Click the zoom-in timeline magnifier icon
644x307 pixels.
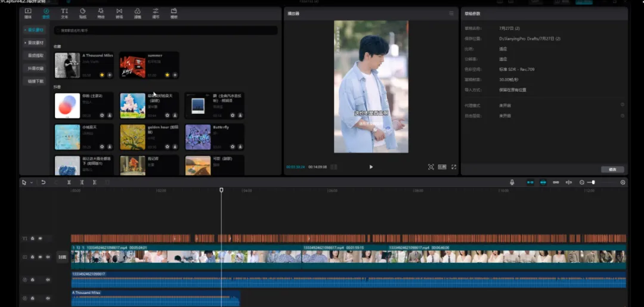point(623,182)
